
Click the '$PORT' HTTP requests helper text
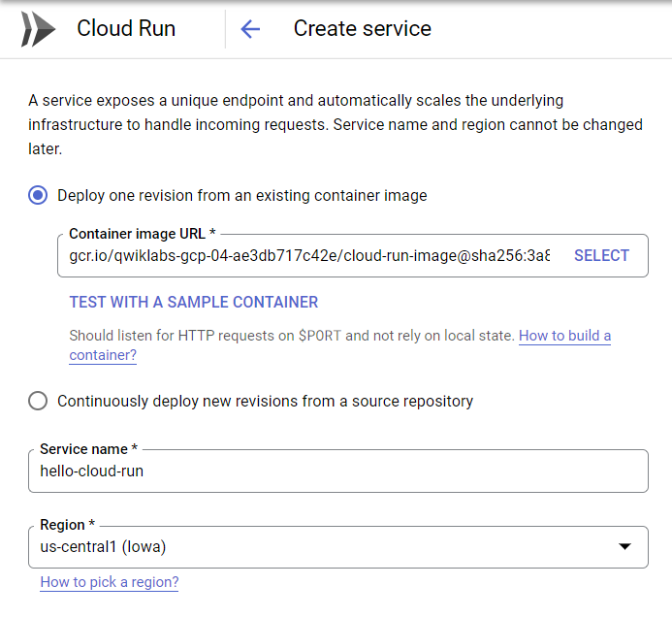click(291, 337)
